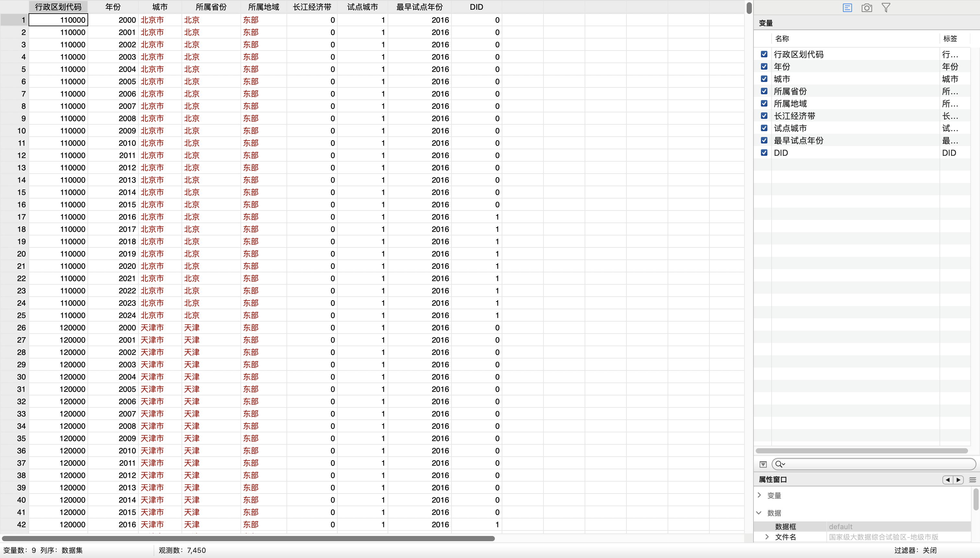Uncheck the 年份 variable checkbox
This screenshot has height=558, width=980.
click(x=764, y=67)
